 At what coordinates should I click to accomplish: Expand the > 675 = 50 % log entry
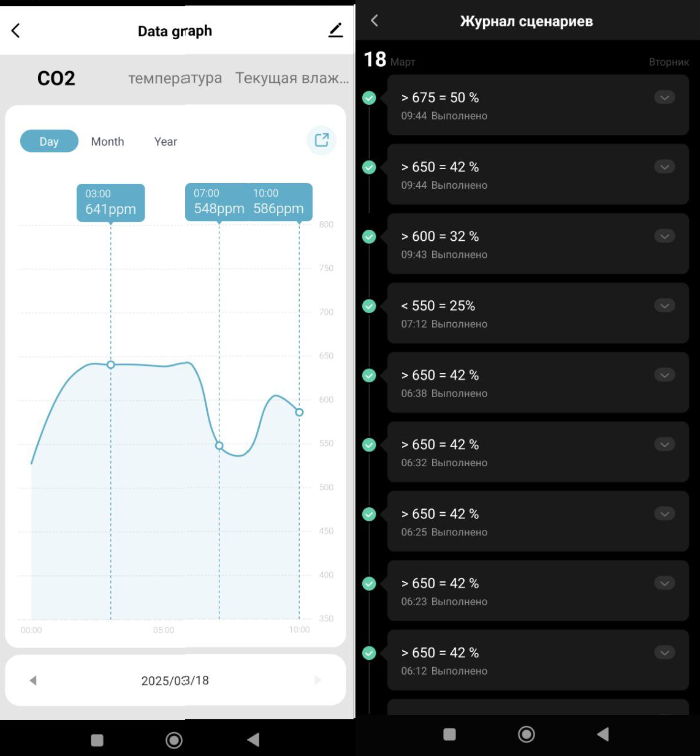664,97
